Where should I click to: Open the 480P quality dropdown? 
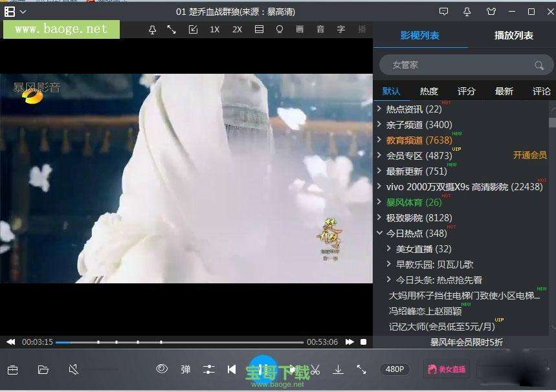tap(395, 369)
